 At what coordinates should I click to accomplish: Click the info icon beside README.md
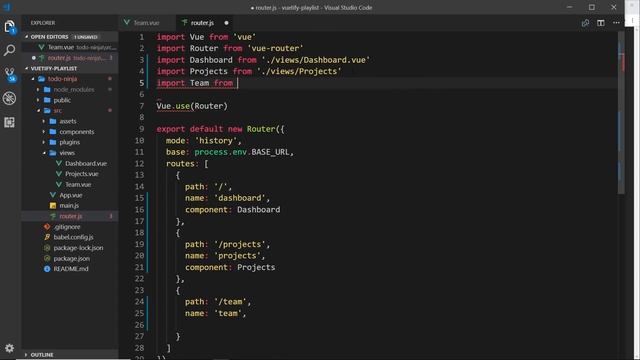pos(47,269)
